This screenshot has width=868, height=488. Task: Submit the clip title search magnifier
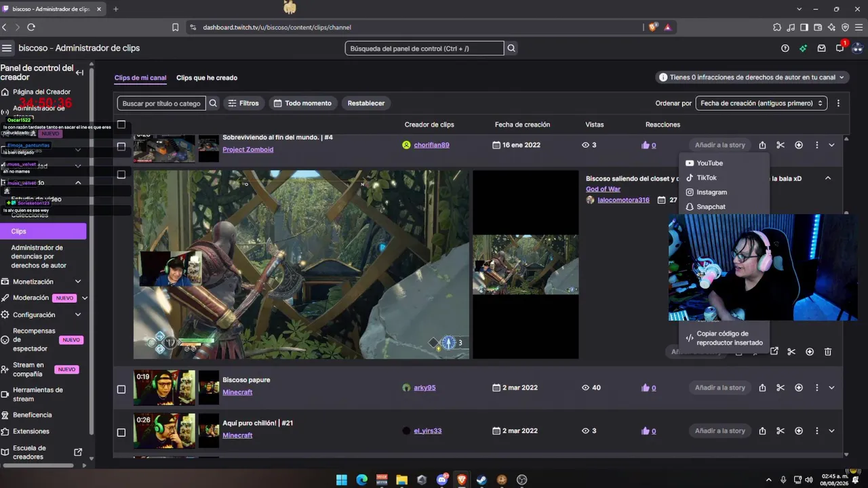click(x=213, y=103)
